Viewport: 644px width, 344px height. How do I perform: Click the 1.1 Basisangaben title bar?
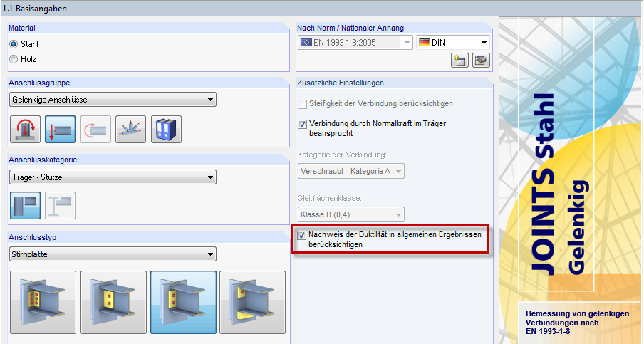tap(322, 8)
